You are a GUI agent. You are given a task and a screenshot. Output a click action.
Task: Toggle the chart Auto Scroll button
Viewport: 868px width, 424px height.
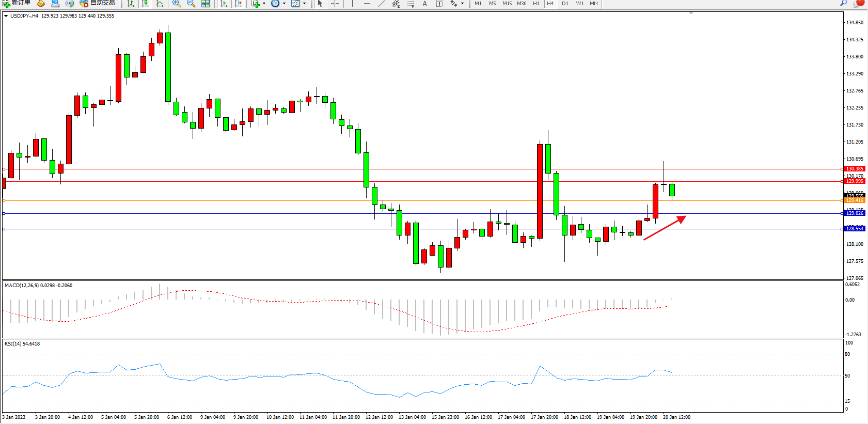point(224,4)
